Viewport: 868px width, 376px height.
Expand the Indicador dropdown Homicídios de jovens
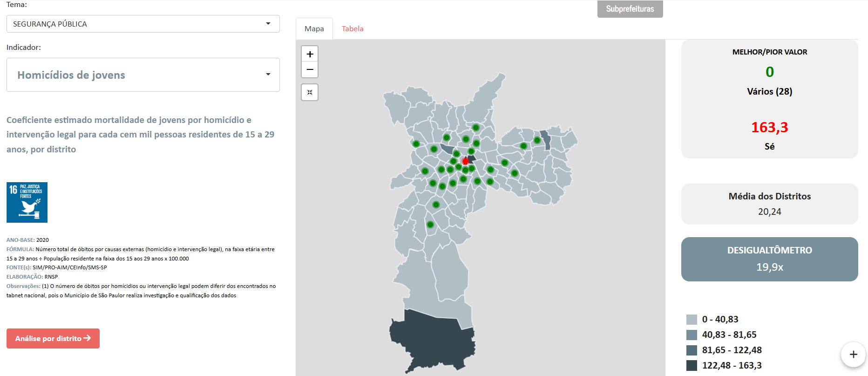143,75
